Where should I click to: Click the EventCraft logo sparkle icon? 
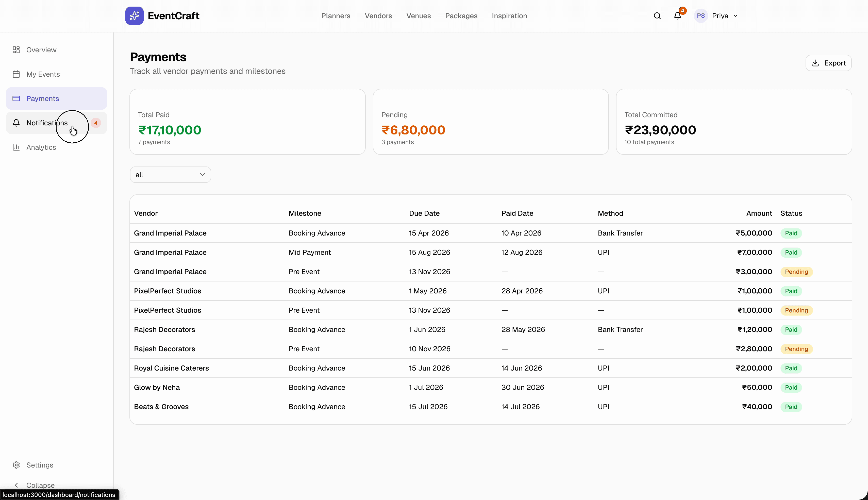[x=135, y=15]
